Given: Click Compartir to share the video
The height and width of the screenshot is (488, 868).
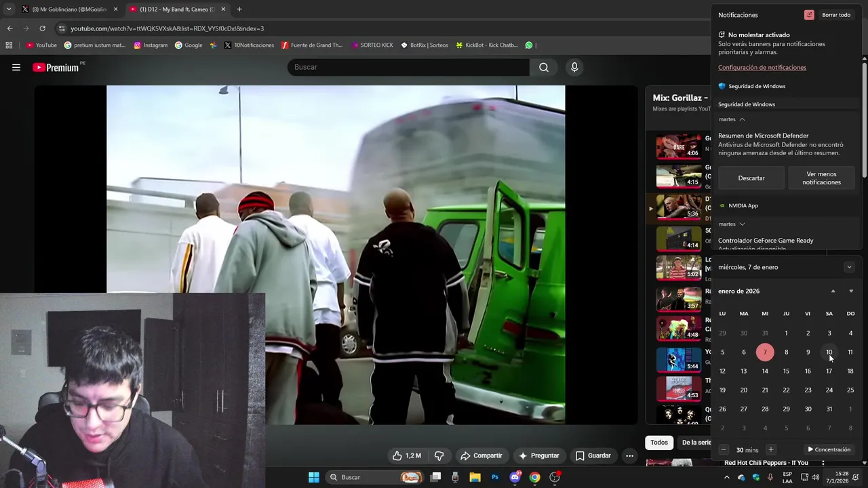Looking at the screenshot, I should pyautogui.click(x=481, y=455).
